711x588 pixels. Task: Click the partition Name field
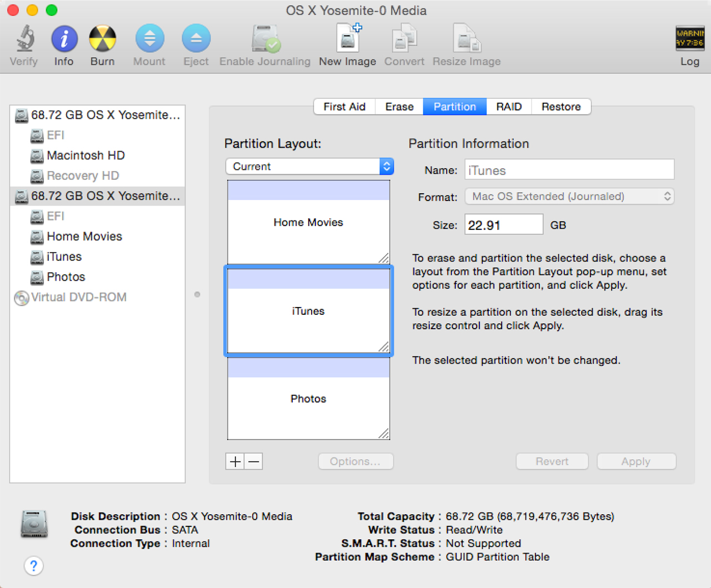pyautogui.click(x=569, y=170)
